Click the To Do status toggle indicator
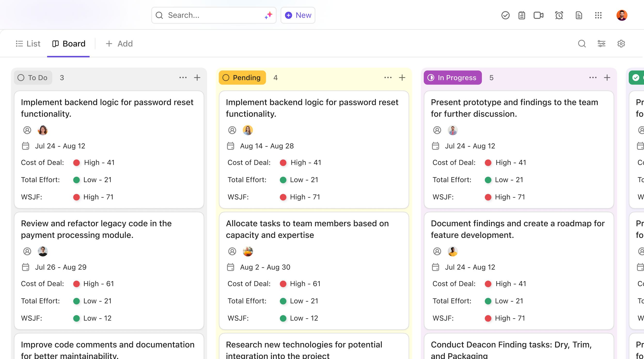 (21, 77)
